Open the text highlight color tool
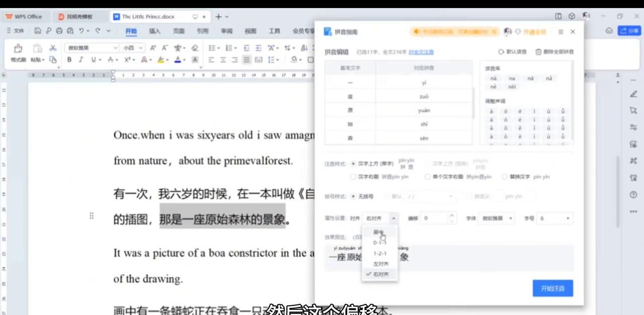644x315 pixels. 160,60
